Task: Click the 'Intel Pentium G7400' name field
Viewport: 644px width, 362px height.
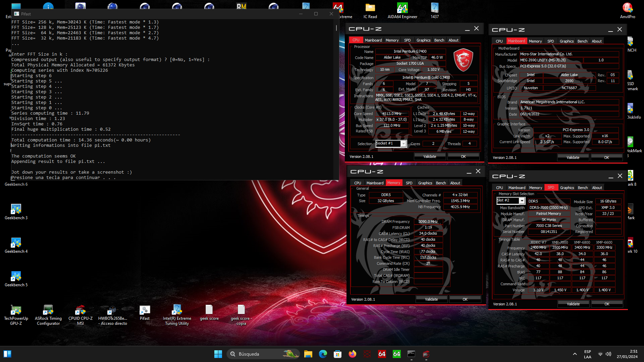Action: 410,52
